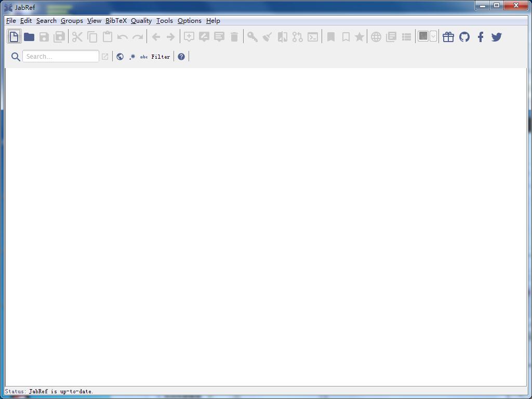Image resolution: width=532 pixels, height=399 pixels.
Task: Click inside the Search text field
Action: tap(60, 57)
